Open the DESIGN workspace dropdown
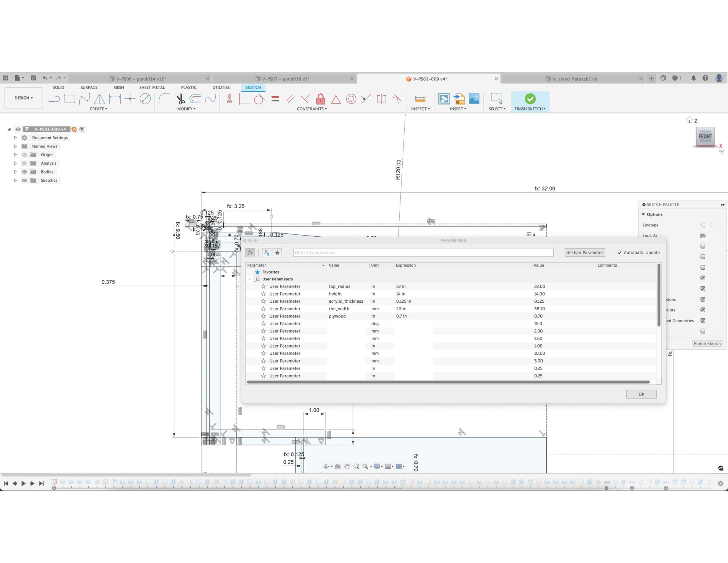This screenshot has width=728, height=563. pyautogui.click(x=23, y=98)
